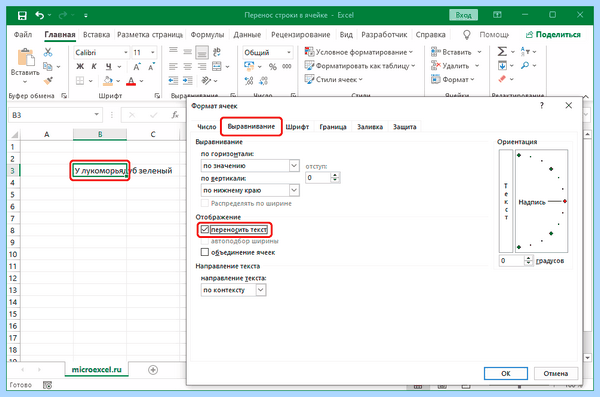Activate the Format Painter brush
600x397 pixels.
(x=48, y=80)
